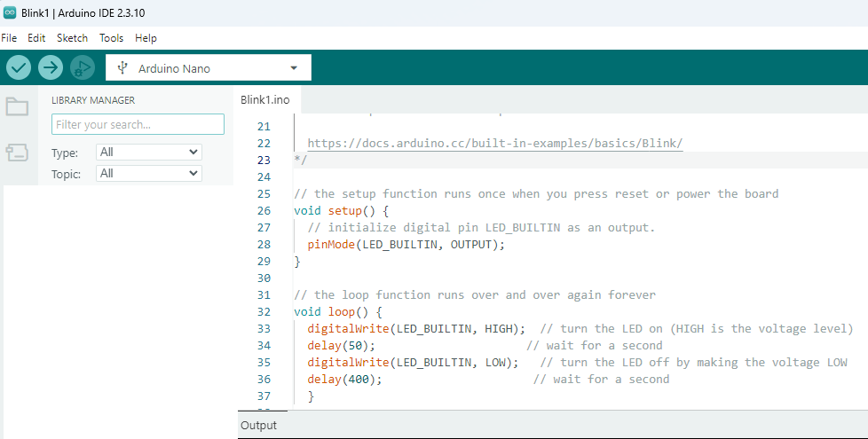Viewport: 868px width, 439px height.
Task: Click 'digitalWrite(LED_BUILTIN, HIGH);' statement
Action: (416, 328)
